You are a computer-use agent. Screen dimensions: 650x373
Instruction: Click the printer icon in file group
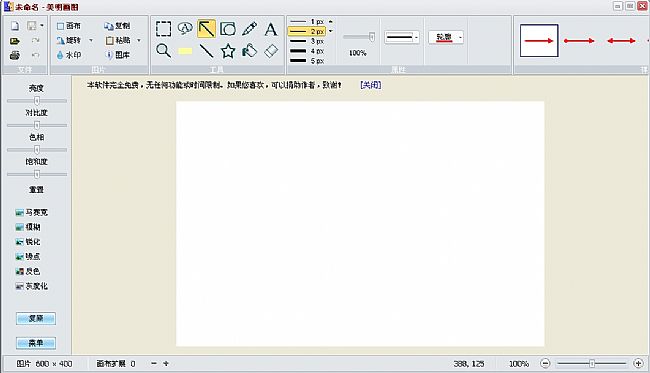tap(15, 55)
